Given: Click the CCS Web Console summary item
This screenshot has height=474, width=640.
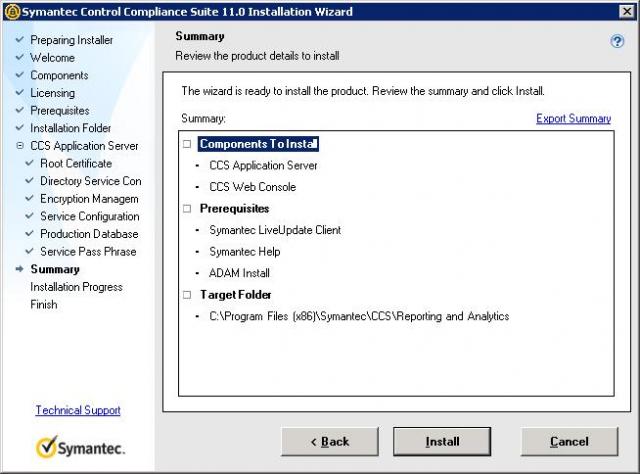Looking at the screenshot, I should point(253,187).
